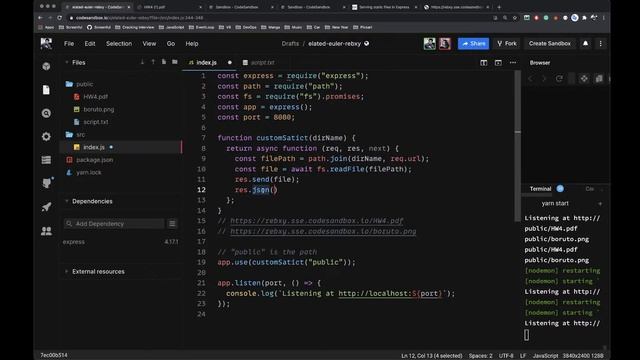Image resolution: width=640 pixels, height=360 pixels.
Task: Open preview in new window icon
Action: click(x=599, y=79)
